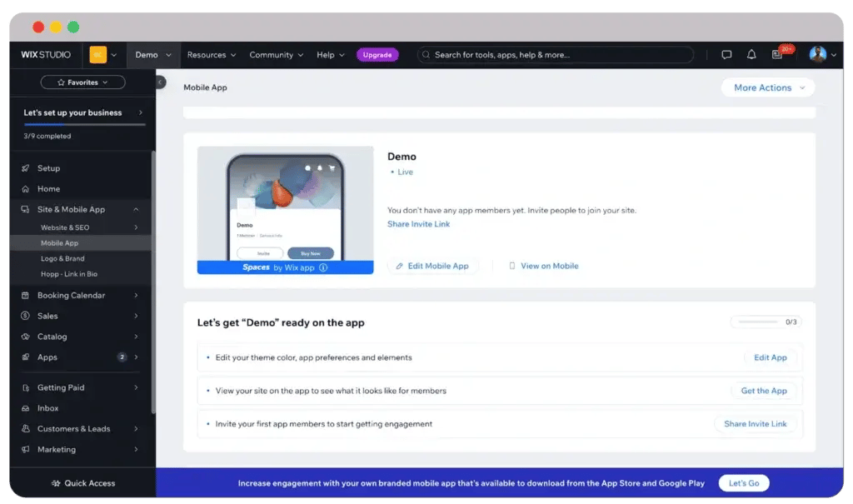
Task: Click the user profile avatar
Action: pos(817,55)
